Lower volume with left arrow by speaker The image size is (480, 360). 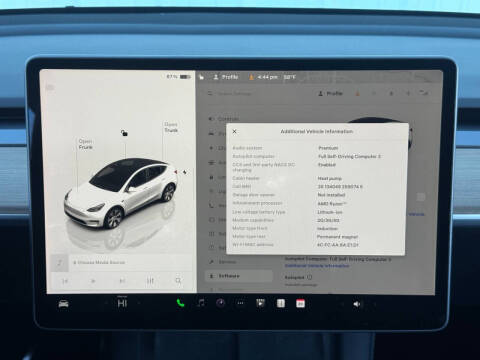[341, 304]
